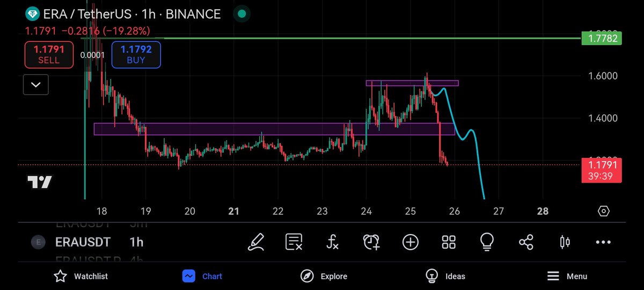The image size is (644, 290).
Task: Open the layout grid icon
Action: click(x=449, y=242)
